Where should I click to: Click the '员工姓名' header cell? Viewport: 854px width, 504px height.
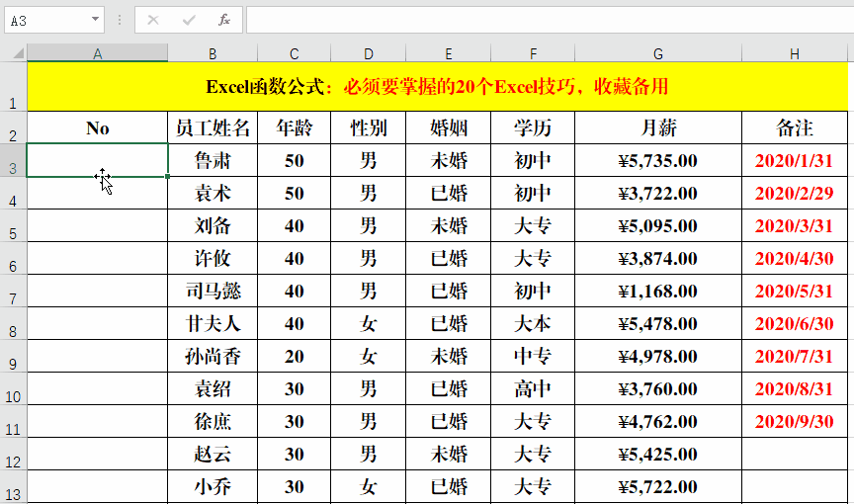click(x=213, y=127)
